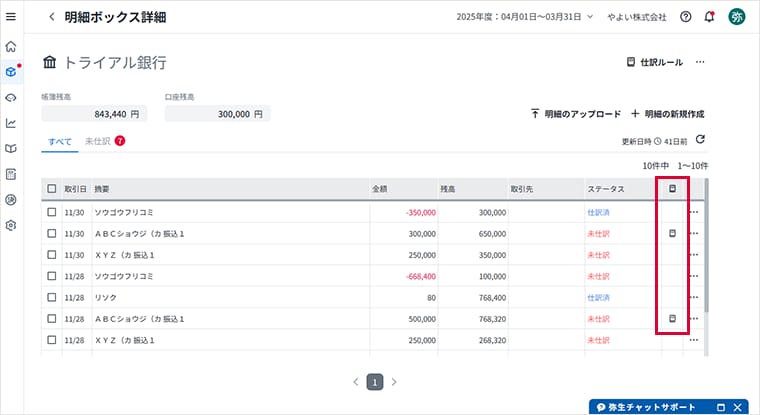Open the help question mark icon
The image size is (760, 415).
point(685,17)
